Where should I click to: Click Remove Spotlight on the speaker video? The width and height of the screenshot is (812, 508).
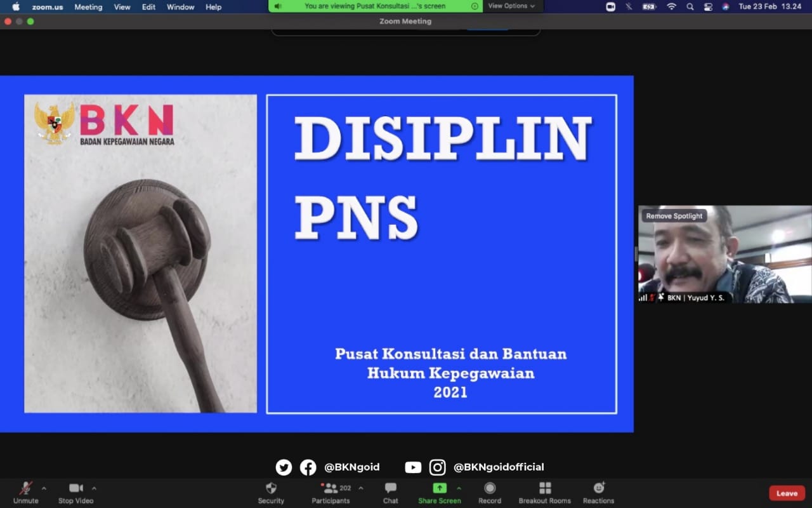[x=674, y=216]
